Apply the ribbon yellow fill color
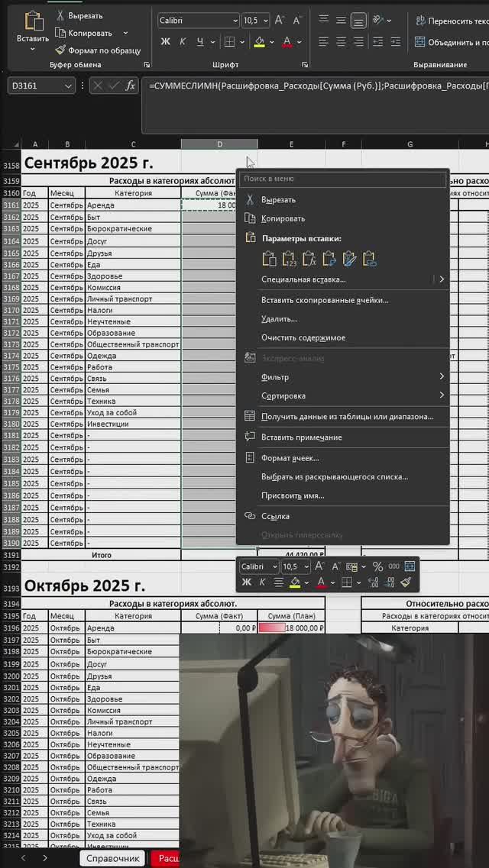This screenshot has width=489, height=868. click(x=259, y=41)
